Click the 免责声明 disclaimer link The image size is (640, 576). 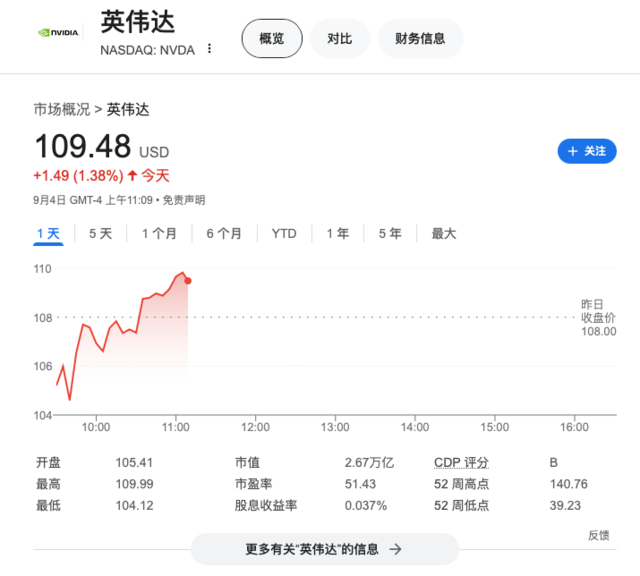coord(184,200)
